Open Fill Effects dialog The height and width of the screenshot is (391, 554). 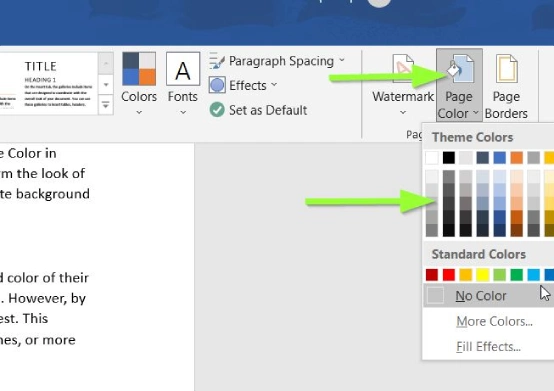[x=488, y=346]
